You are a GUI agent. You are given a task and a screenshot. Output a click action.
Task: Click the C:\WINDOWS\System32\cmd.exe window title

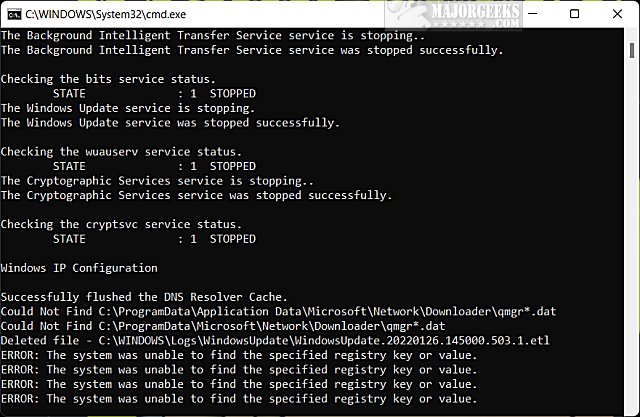coord(96,15)
